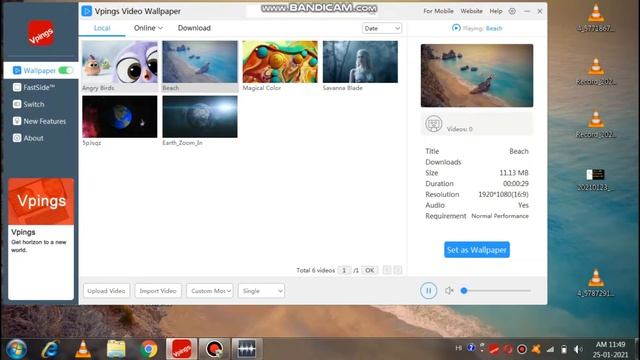This screenshot has height=360, width=640.
Task: Open the 20210123 desktop video file
Action: pos(596,180)
